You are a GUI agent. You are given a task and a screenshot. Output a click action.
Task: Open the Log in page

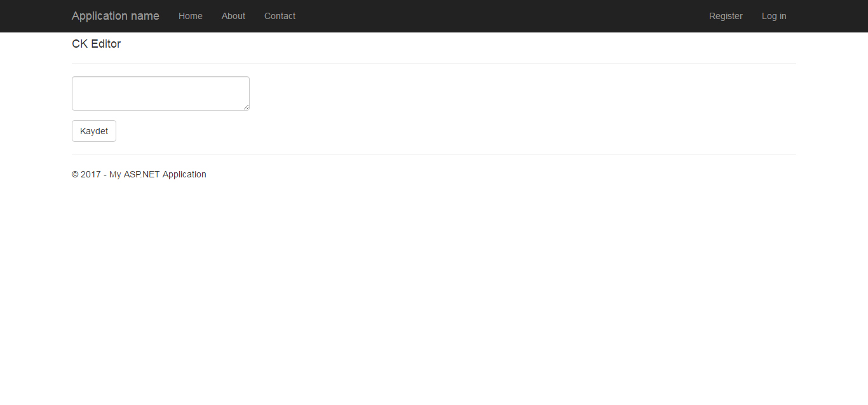point(774,16)
